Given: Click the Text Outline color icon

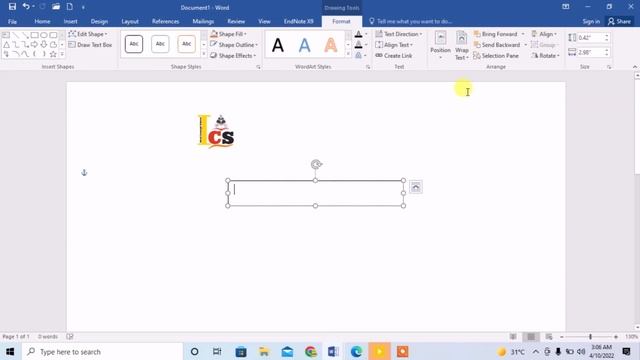Looking at the screenshot, I should (x=358, y=45).
